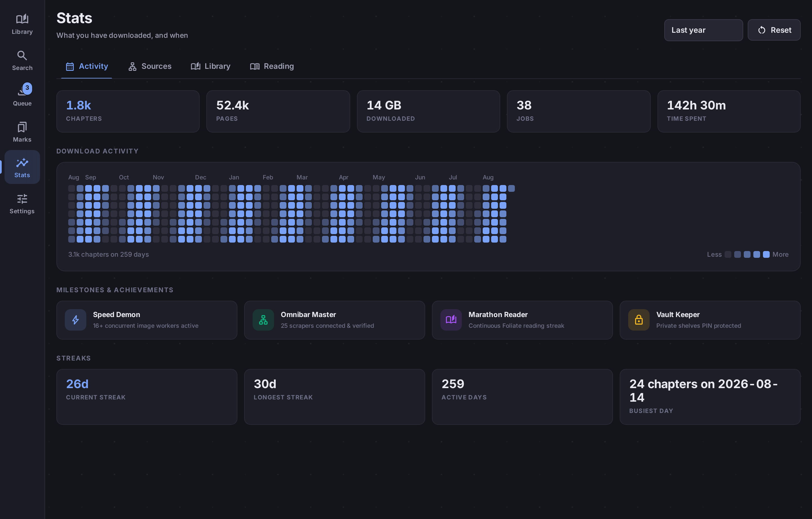
Task: Select the 52.4k Pages stat card
Action: pyautogui.click(x=278, y=111)
